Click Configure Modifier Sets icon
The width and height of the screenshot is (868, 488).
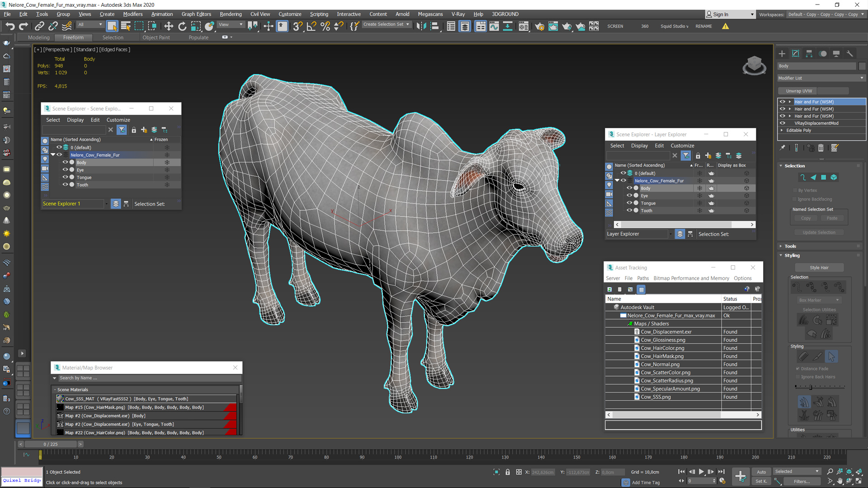point(835,148)
